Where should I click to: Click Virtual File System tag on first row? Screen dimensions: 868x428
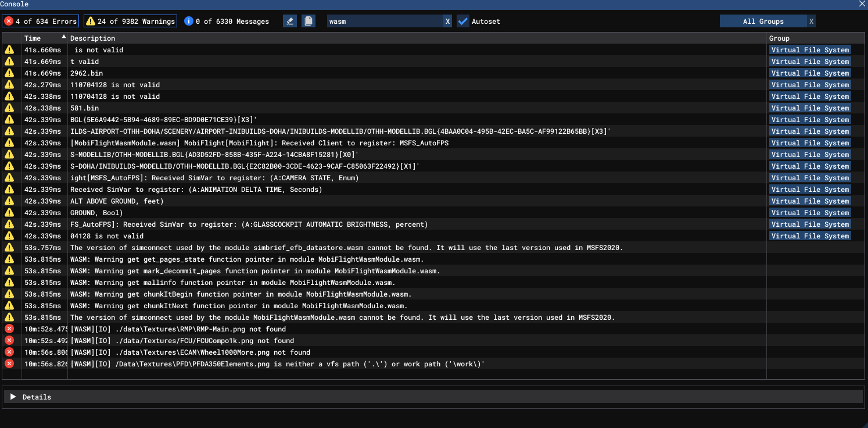(x=810, y=50)
